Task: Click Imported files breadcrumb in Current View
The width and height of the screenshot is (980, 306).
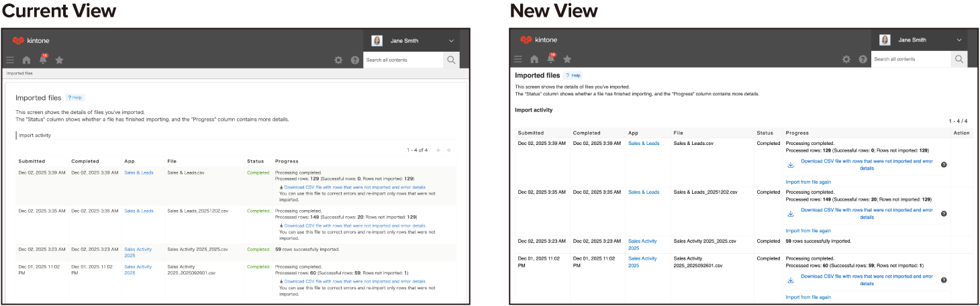Action: (19, 73)
